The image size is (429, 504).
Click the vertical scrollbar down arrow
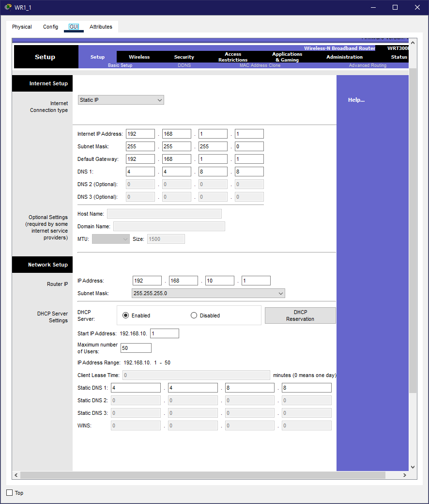pos(413,467)
